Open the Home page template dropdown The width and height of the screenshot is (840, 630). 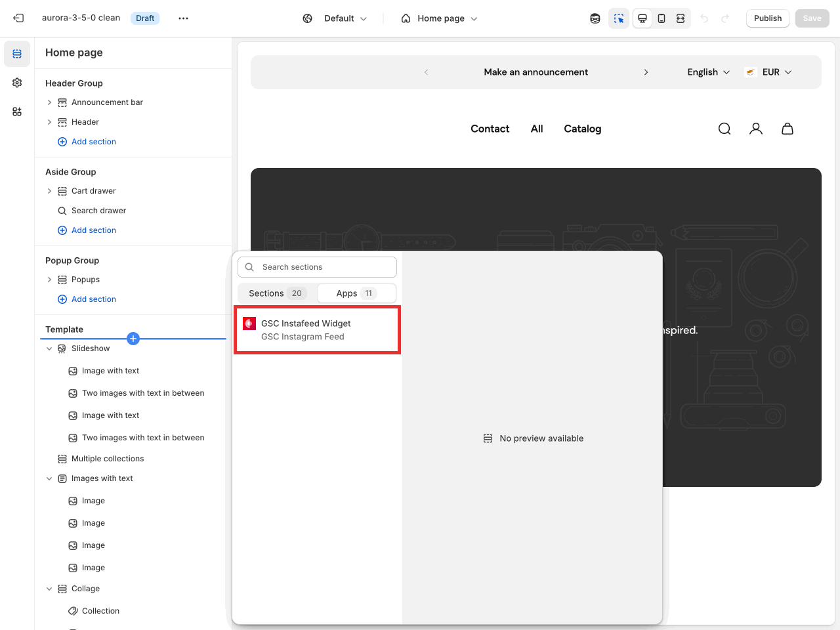pyautogui.click(x=440, y=18)
